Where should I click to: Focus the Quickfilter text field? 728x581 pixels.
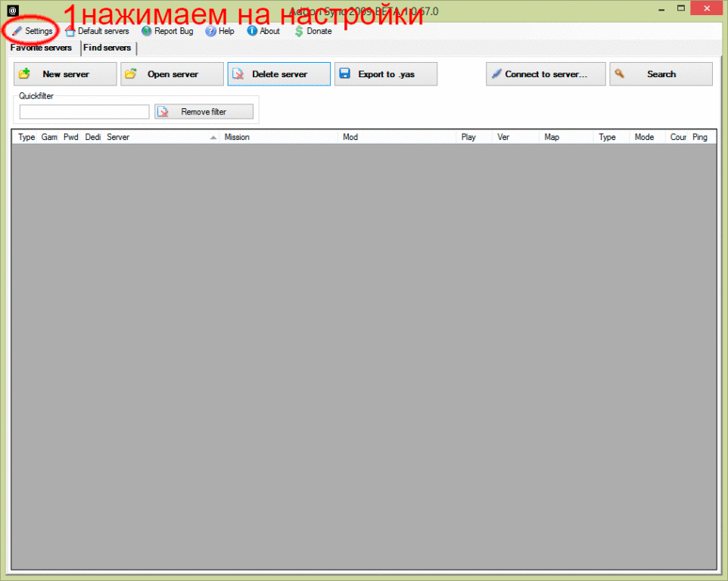84,112
